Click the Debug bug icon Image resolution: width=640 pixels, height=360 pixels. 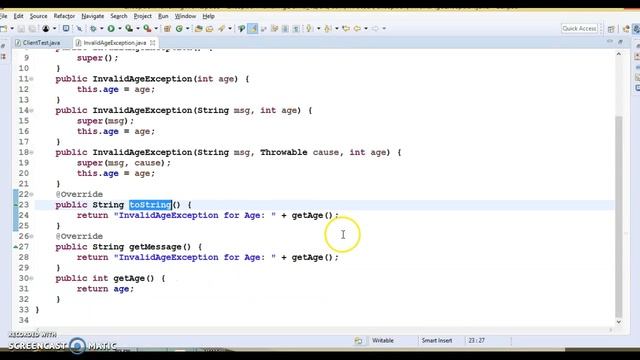pyautogui.click(x=93, y=29)
